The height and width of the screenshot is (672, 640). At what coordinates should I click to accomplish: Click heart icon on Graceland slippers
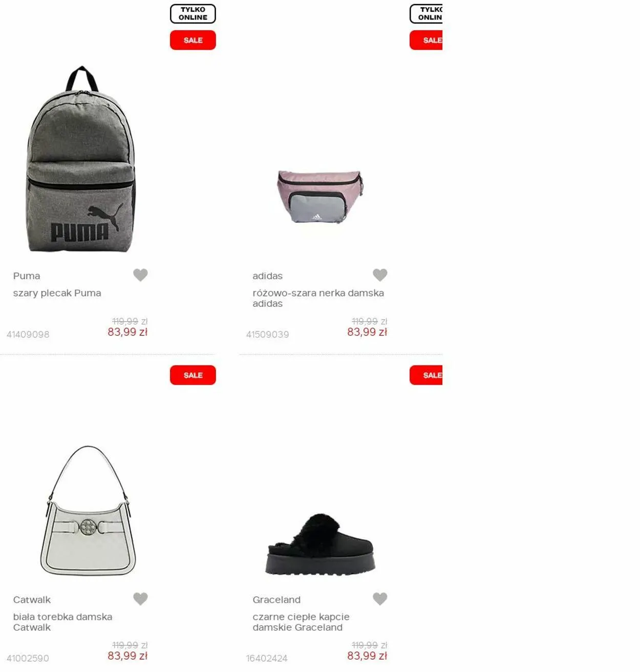380,599
